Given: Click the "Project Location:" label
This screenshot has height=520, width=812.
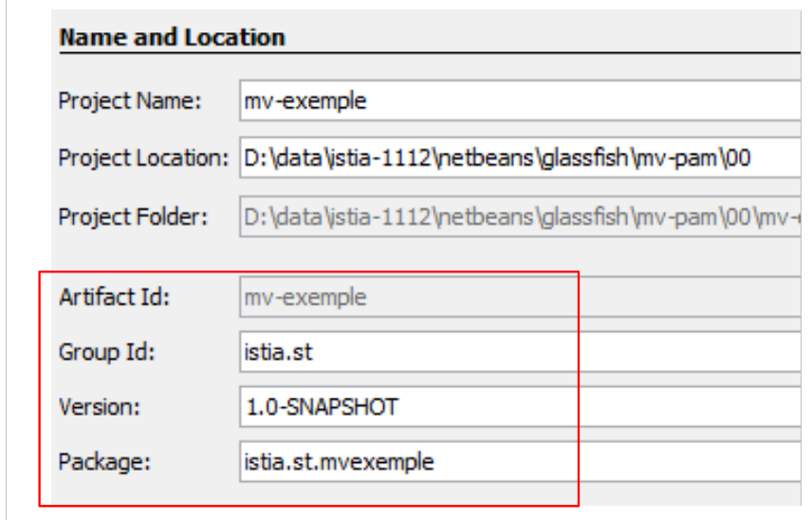Looking at the screenshot, I should coord(144,158).
